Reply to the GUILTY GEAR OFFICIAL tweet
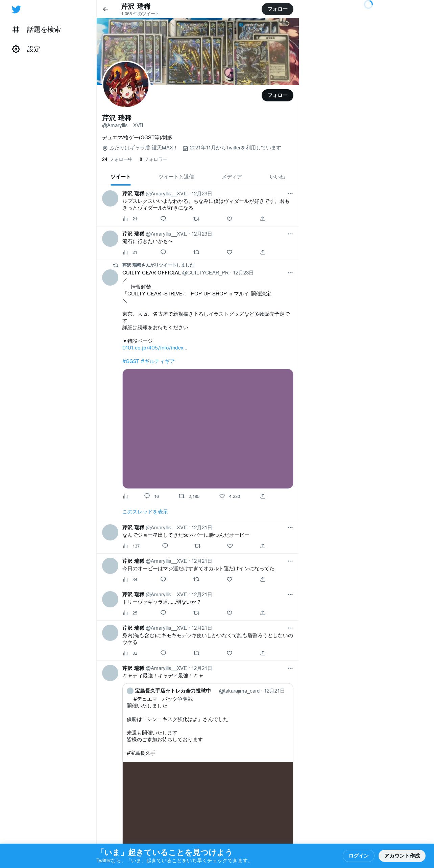 click(x=147, y=496)
